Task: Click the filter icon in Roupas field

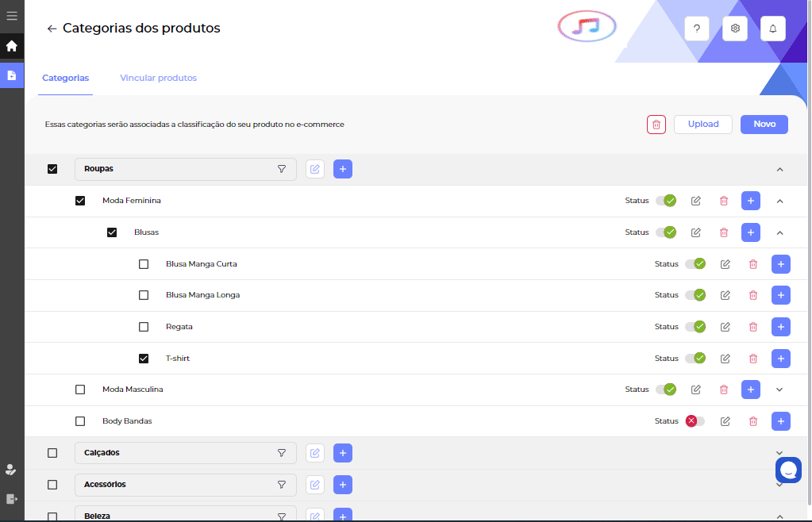Action: click(x=281, y=169)
